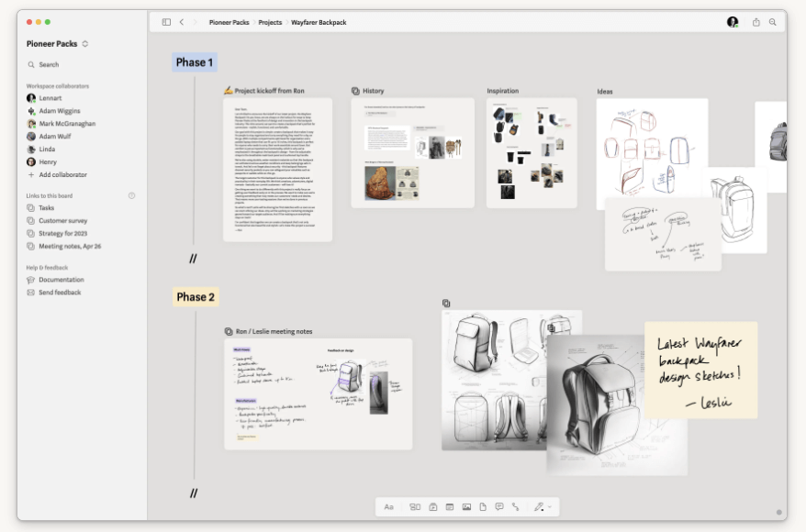Screen dimensions: 806x532
Task: Open Ron / Leslie meeting notes card
Action: pyautogui.click(x=319, y=394)
